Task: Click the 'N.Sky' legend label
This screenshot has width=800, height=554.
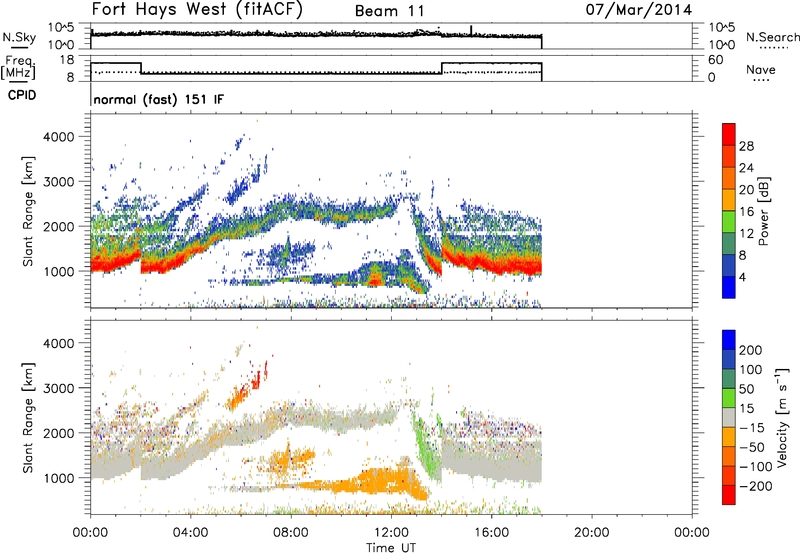Action: click(19, 37)
